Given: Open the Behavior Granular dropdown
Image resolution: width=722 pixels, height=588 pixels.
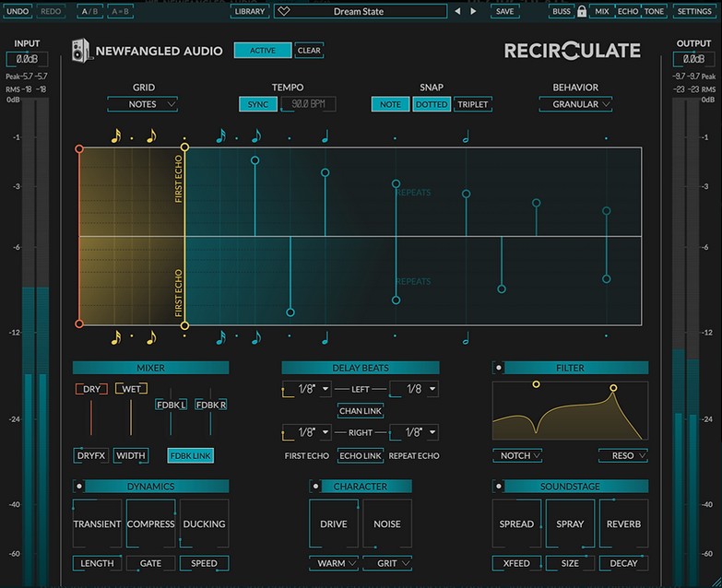Looking at the screenshot, I should click(x=575, y=104).
